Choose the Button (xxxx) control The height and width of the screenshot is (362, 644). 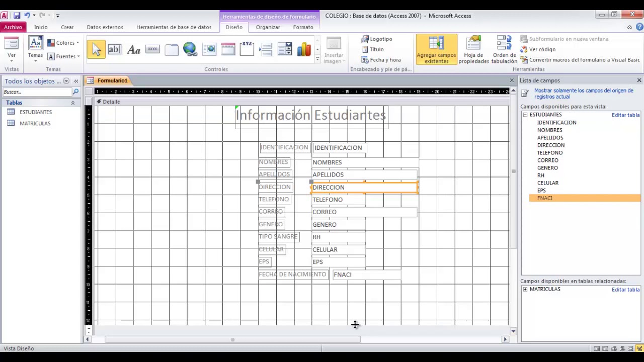(152, 49)
